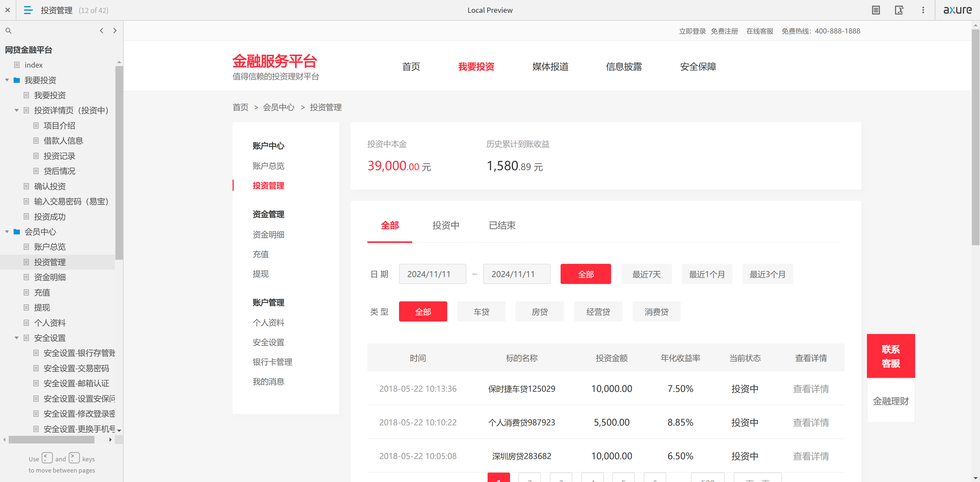The height and width of the screenshot is (482, 980).
Task: Click 首页 in the breadcrumb
Action: tap(240, 108)
